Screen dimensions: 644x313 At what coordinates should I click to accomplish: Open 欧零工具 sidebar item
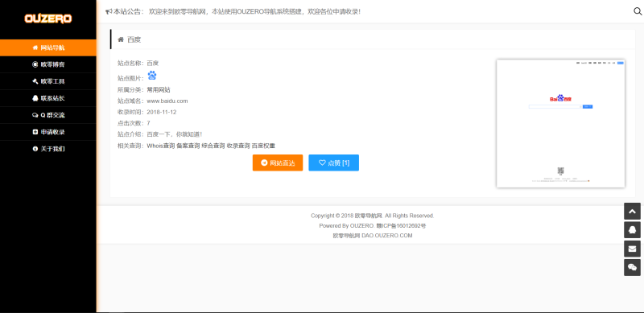tap(48, 81)
